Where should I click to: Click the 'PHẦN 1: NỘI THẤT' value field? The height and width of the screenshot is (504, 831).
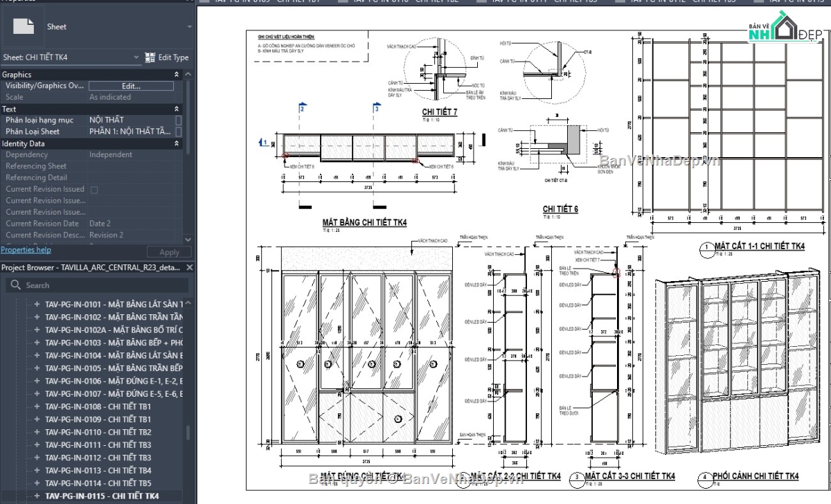[x=131, y=132]
